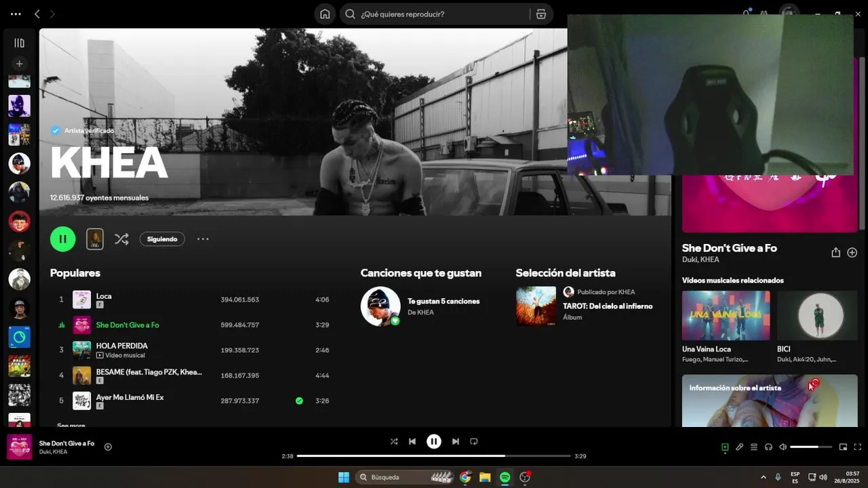This screenshot has width=868, height=488.
Task: Mute audio with the speaker icon
Action: click(x=783, y=447)
